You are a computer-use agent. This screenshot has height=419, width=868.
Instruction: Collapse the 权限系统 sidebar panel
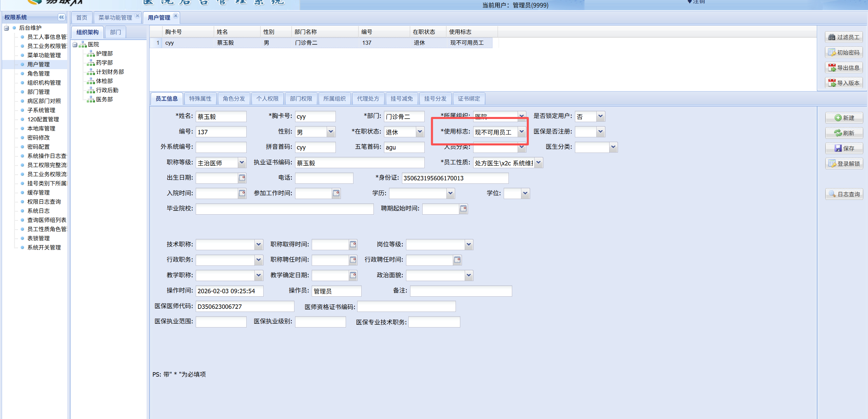coord(61,17)
